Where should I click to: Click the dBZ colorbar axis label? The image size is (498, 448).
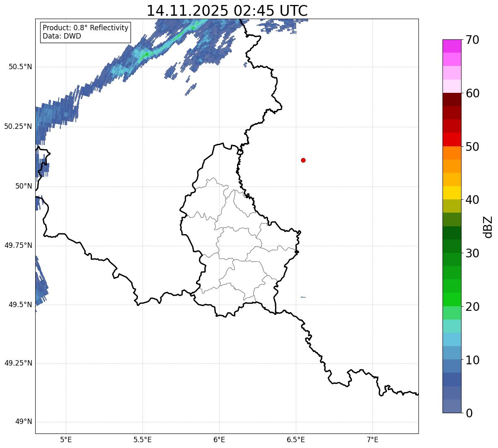(x=488, y=227)
